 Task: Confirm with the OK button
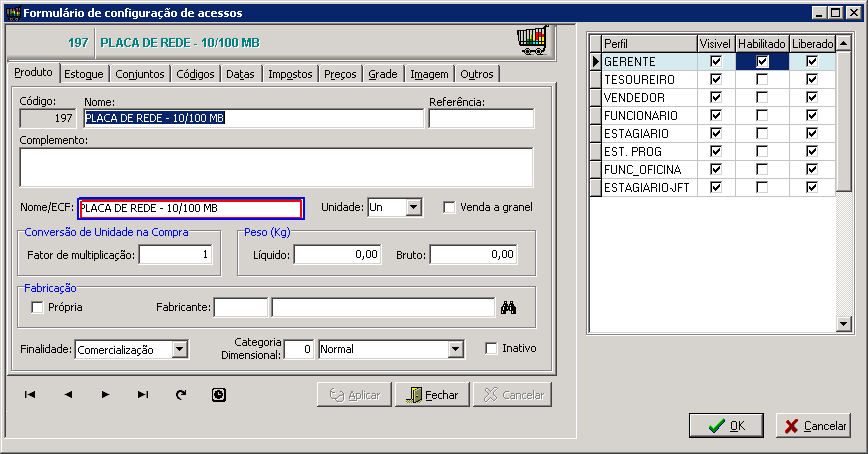point(726,425)
